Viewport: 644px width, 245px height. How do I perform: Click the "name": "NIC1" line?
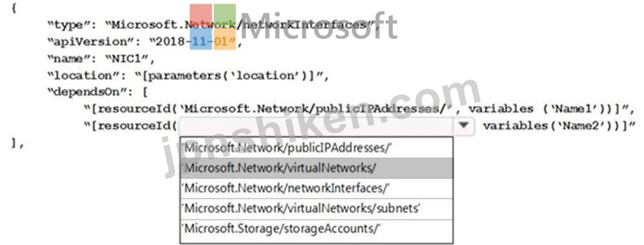pos(101,58)
